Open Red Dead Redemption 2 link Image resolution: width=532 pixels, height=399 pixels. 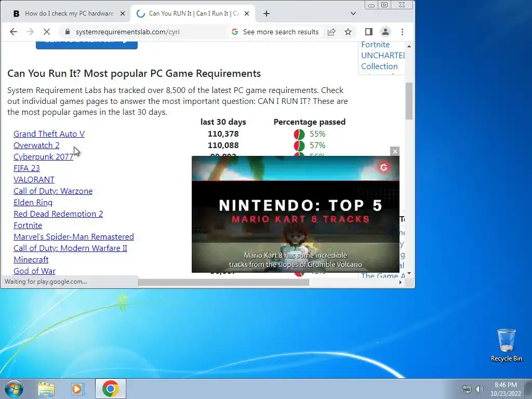point(58,214)
